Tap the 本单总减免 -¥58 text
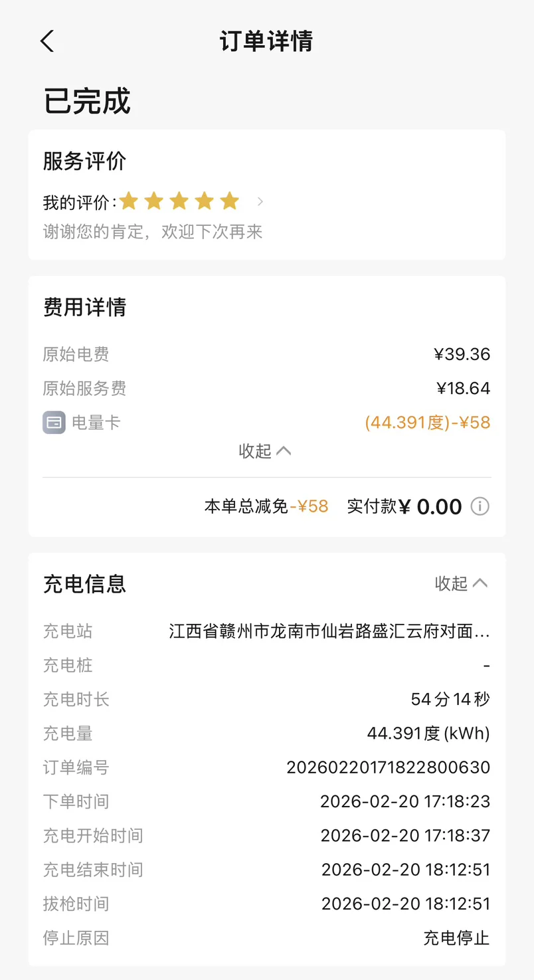 tap(266, 507)
